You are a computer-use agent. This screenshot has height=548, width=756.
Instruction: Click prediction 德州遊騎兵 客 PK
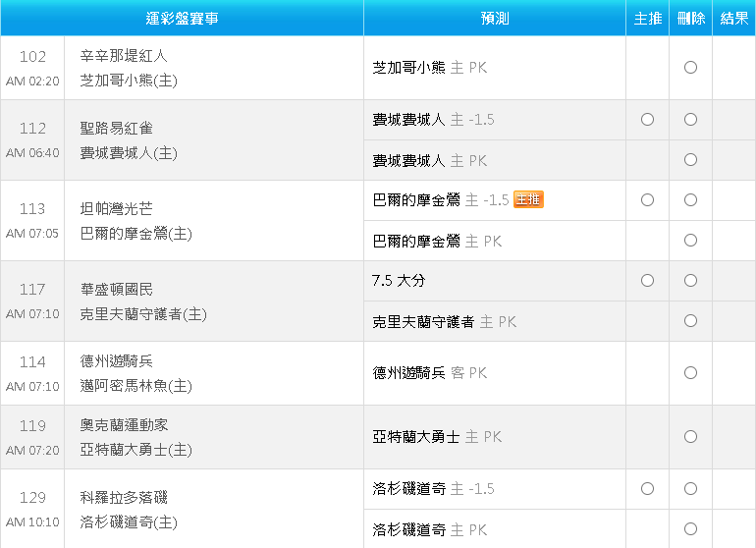coord(430,373)
